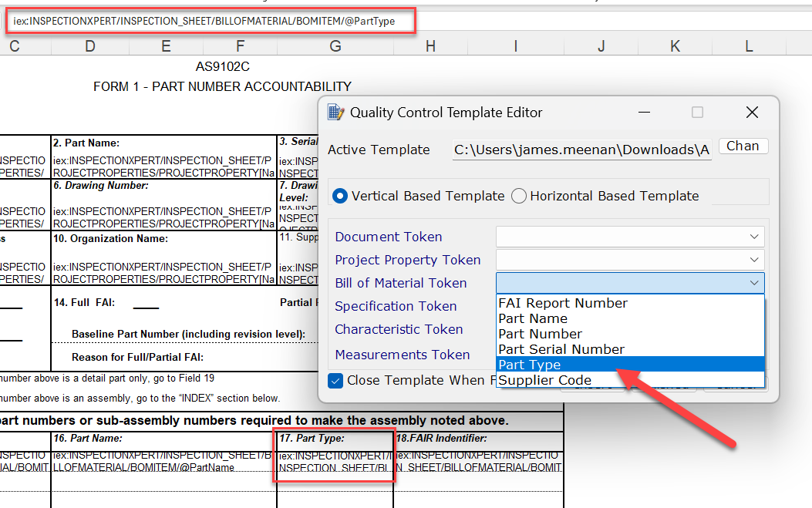
Task: Collapse the Bill of Material Token dropdown
Action: click(x=755, y=283)
